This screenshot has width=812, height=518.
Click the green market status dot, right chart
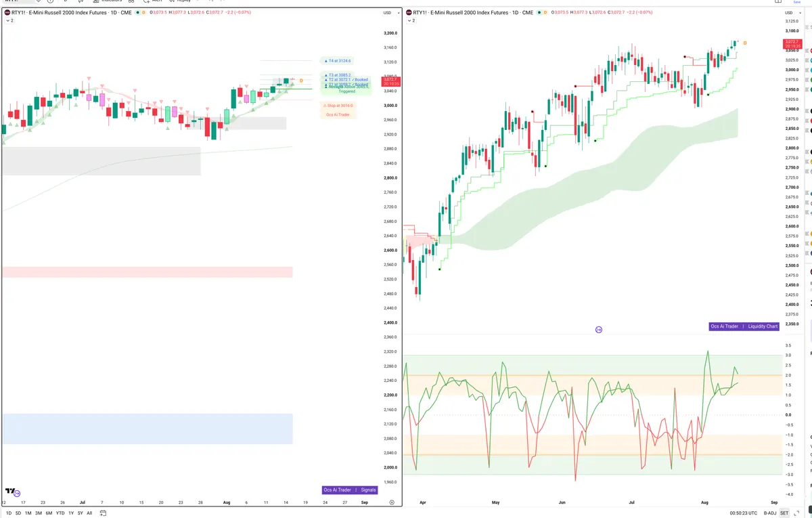[539, 13]
